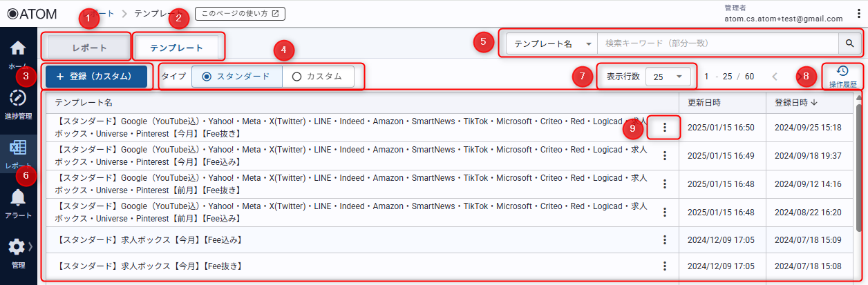
Task: Open the アラート bell icon
Action: coord(18,199)
